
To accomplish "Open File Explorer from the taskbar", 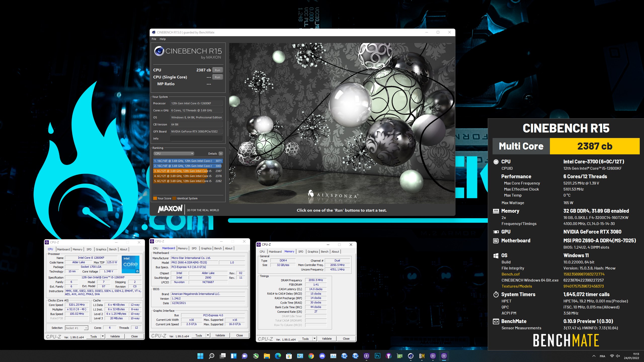I will (x=267, y=356).
